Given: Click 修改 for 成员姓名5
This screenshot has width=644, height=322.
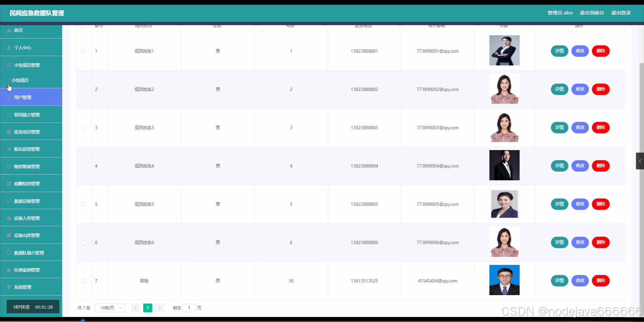Looking at the screenshot, I should point(580,204).
